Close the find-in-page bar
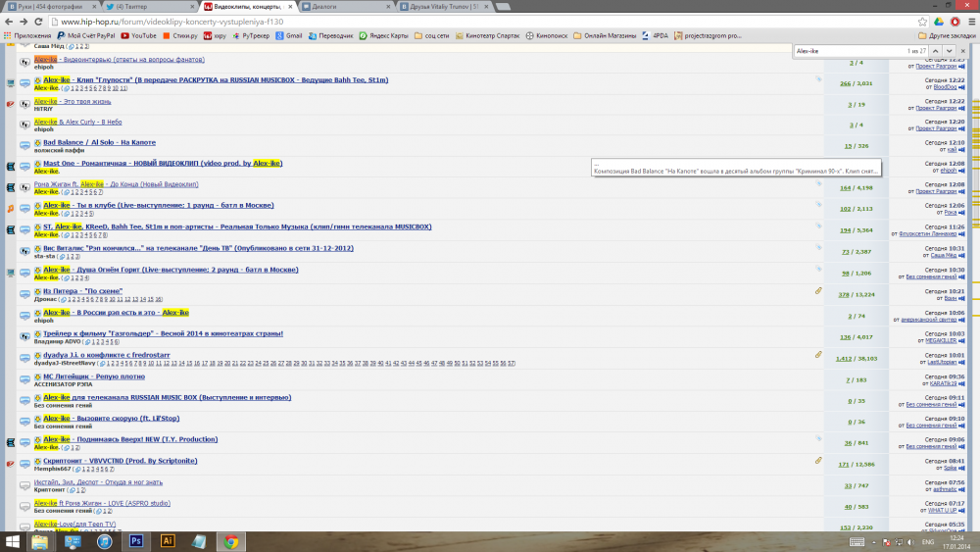The image size is (980, 552). point(963,51)
